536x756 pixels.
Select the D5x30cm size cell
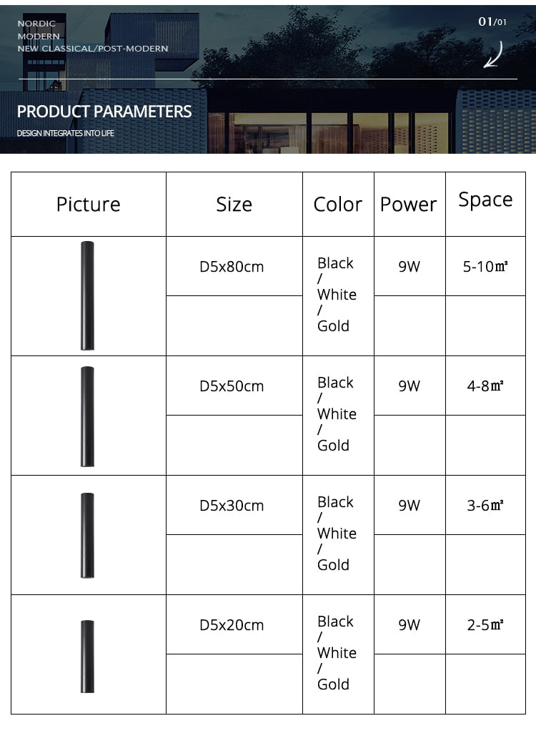pyautogui.click(x=232, y=506)
